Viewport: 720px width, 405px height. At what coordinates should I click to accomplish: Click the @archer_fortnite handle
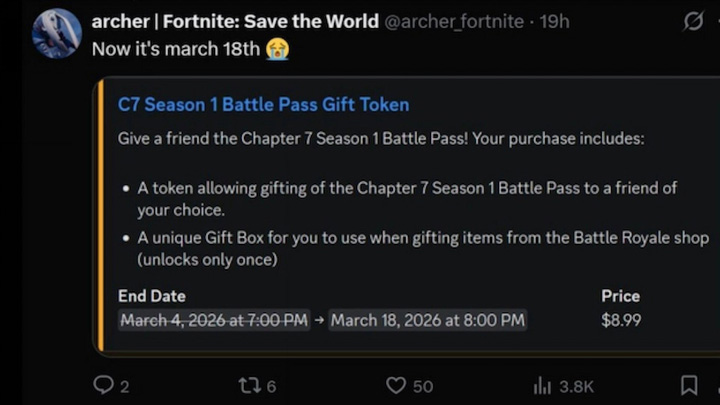click(x=456, y=21)
